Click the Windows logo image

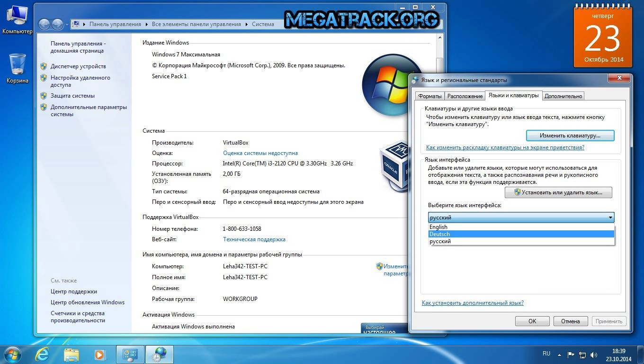click(x=386, y=84)
